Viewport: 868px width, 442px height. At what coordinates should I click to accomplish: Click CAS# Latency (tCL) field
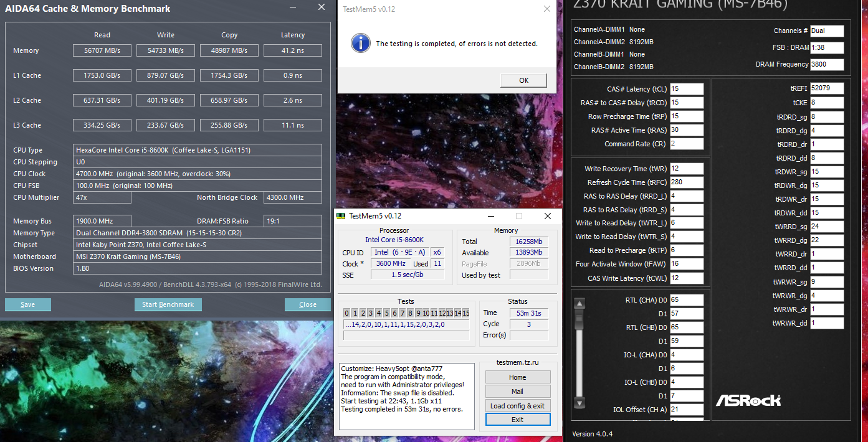[687, 89]
